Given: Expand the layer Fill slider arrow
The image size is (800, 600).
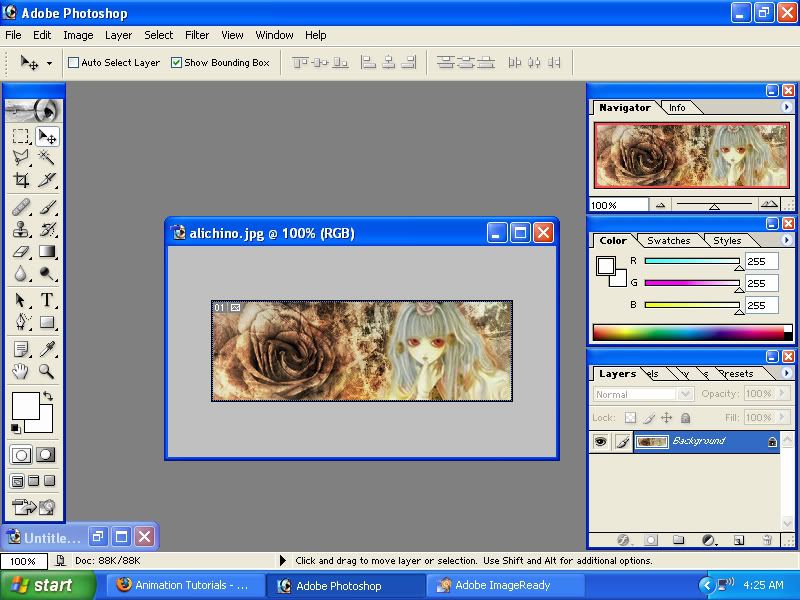Looking at the screenshot, I should (x=782, y=417).
